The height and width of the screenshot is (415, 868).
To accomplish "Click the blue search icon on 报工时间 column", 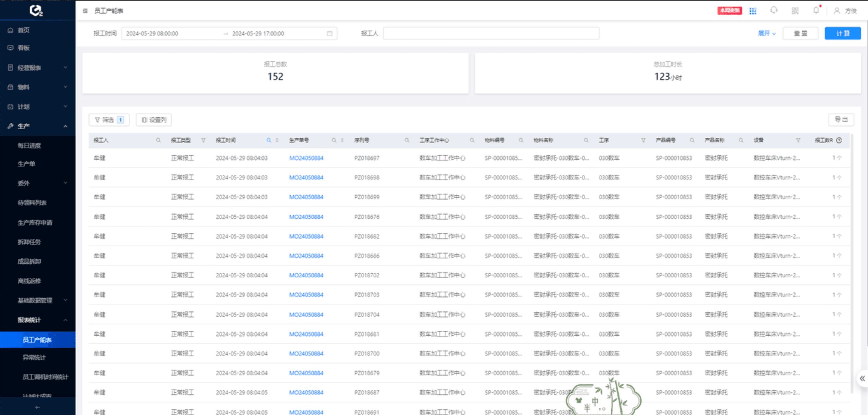I will [269, 140].
